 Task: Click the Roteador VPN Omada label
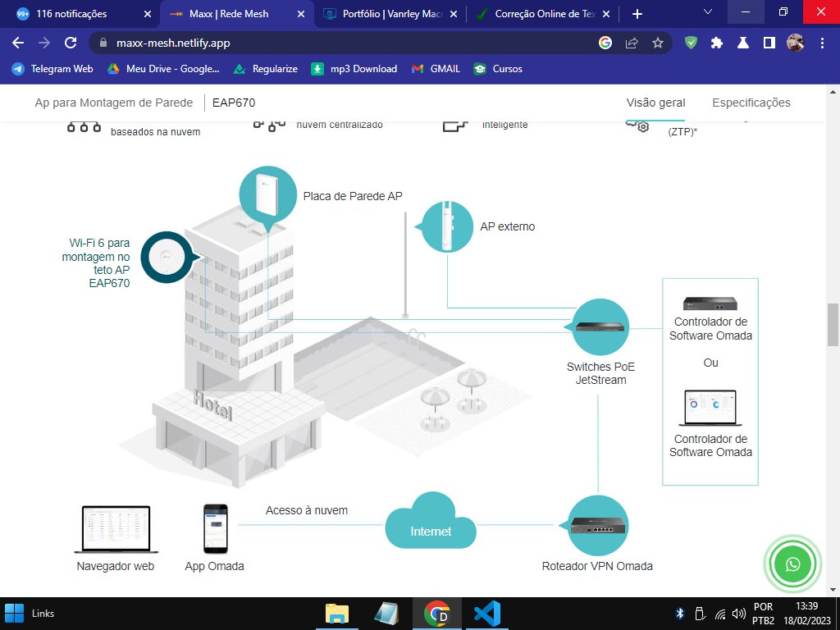(x=597, y=566)
